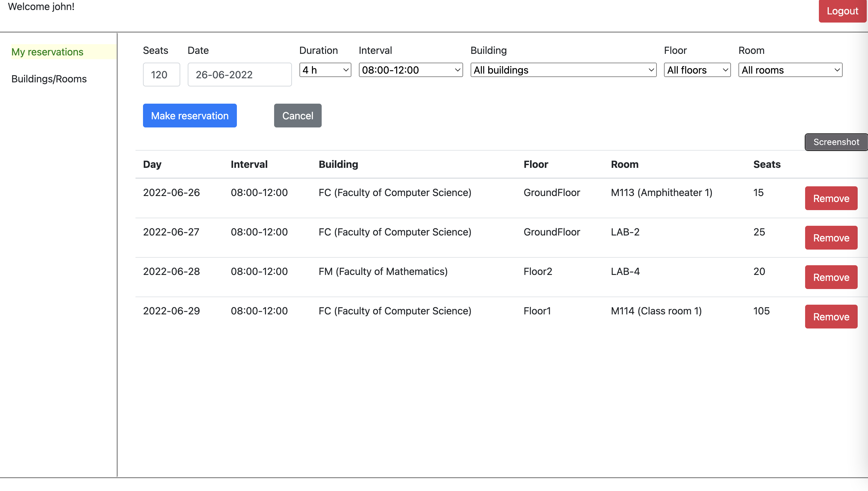Click FM (Faculty of Mathematics) cell

click(383, 271)
